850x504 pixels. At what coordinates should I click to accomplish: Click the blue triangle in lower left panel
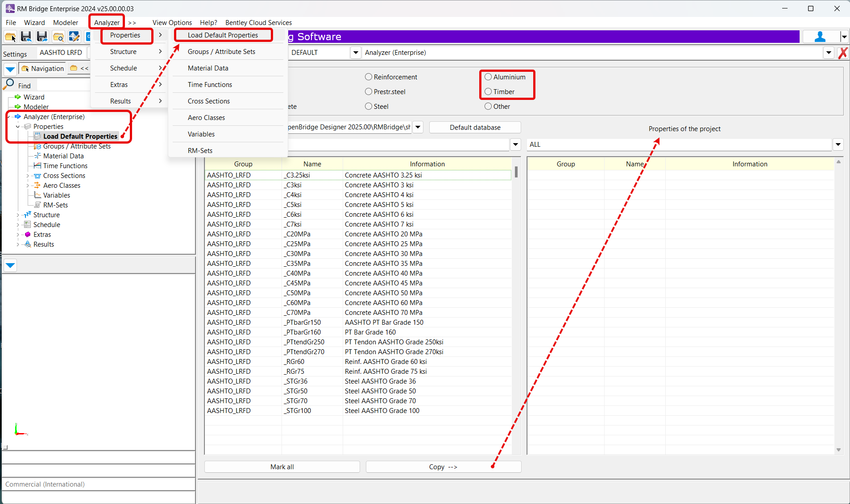point(10,265)
